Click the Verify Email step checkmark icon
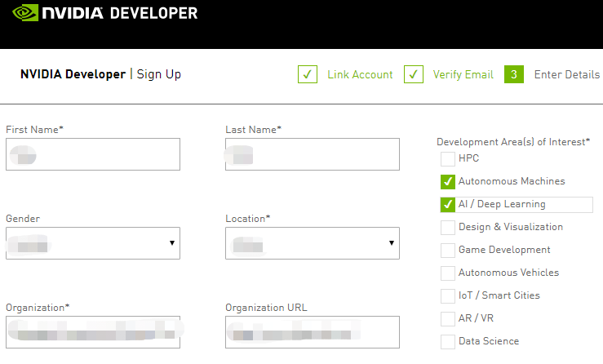603x364 pixels. click(414, 74)
